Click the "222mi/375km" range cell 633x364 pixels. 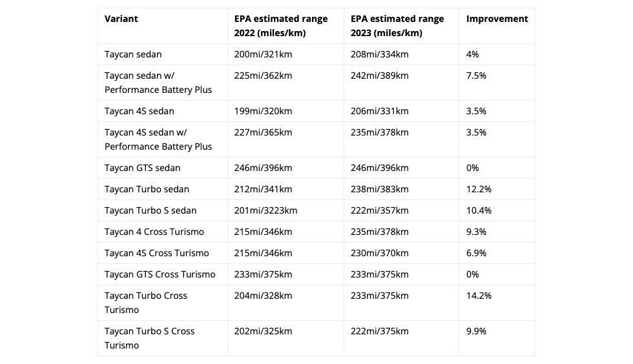tap(379, 331)
